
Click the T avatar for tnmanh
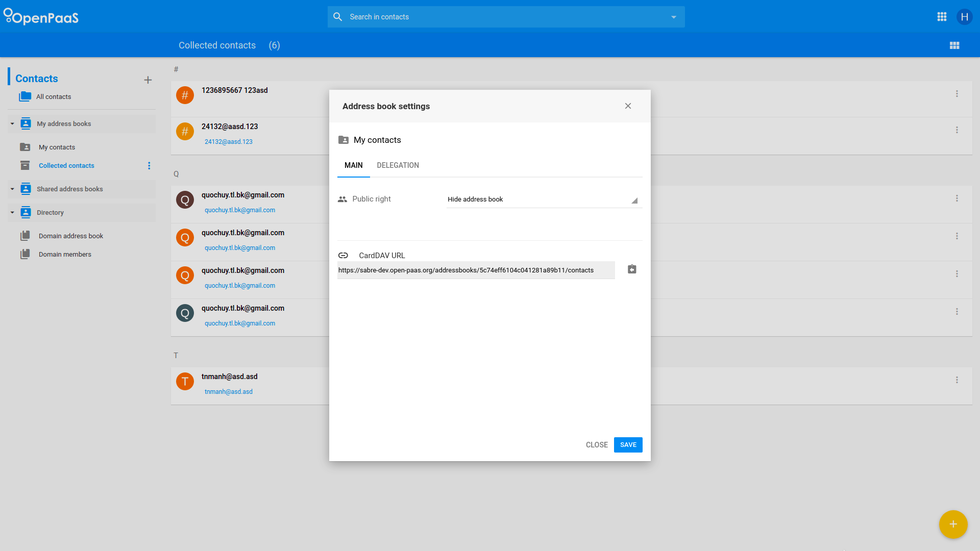coord(185,381)
